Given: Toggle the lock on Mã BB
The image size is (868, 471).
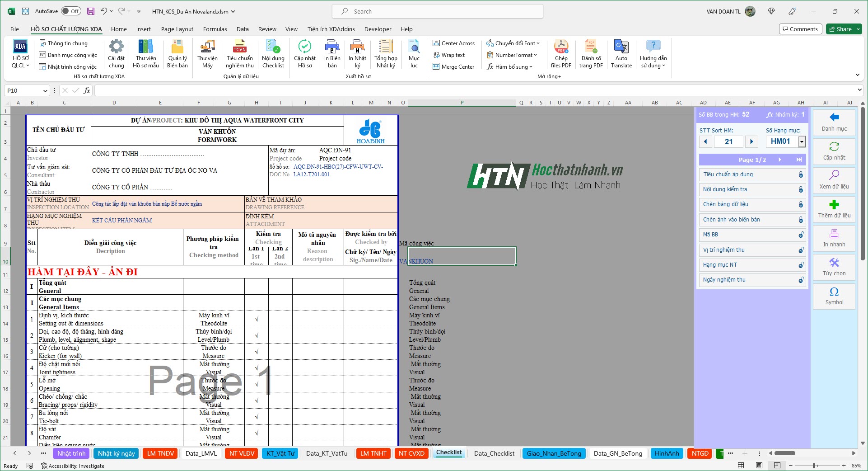Looking at the screenshot, I should pos(801,235).
